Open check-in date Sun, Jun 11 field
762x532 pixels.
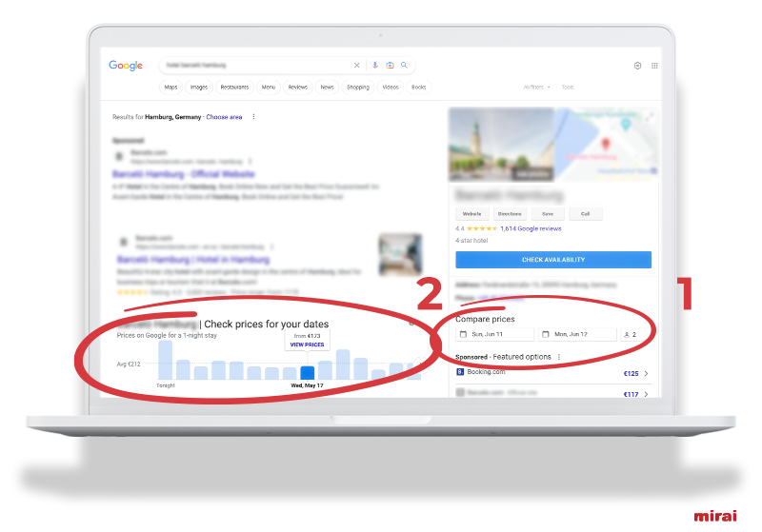[494, 334]
